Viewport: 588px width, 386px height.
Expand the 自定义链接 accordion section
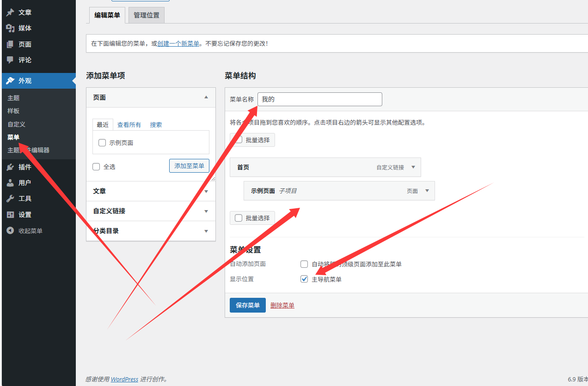coord(206,211)
